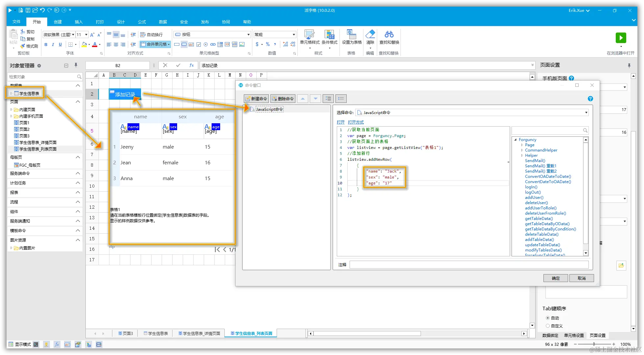The width and height of the screenshot is (644, 355).
Task: Click the Find and Replace binoculars icon
Action: tap(389, 35)
